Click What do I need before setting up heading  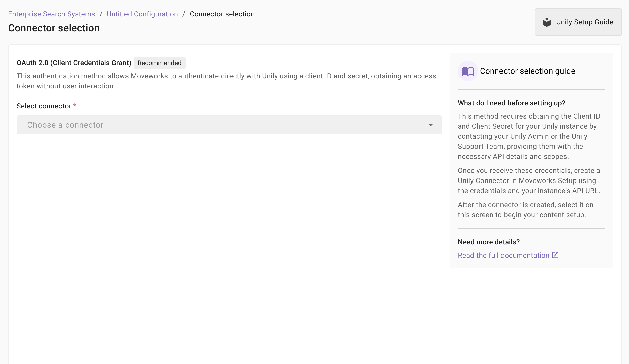[511, 103]
